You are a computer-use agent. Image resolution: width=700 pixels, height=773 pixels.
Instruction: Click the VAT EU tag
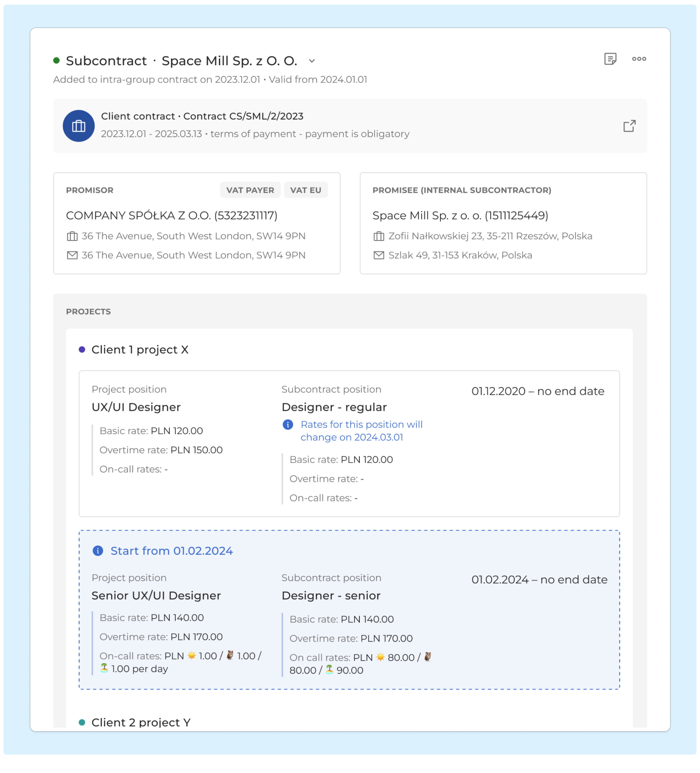tap(305, 190)
